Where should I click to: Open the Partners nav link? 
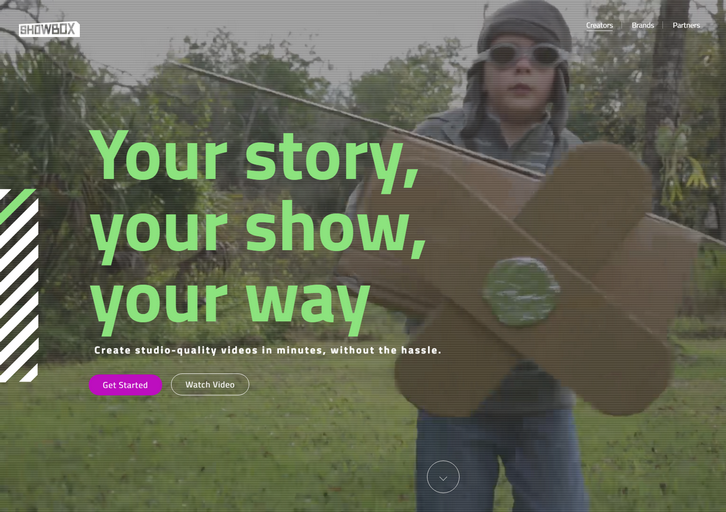coord(686,25)
